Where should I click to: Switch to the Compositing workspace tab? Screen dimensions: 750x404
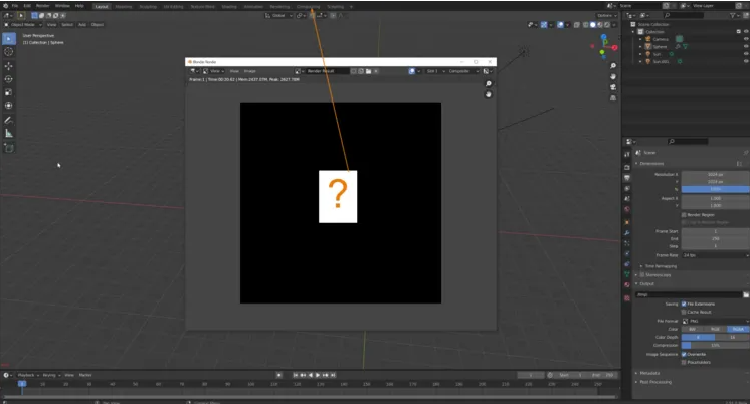[x=308, y=5]
